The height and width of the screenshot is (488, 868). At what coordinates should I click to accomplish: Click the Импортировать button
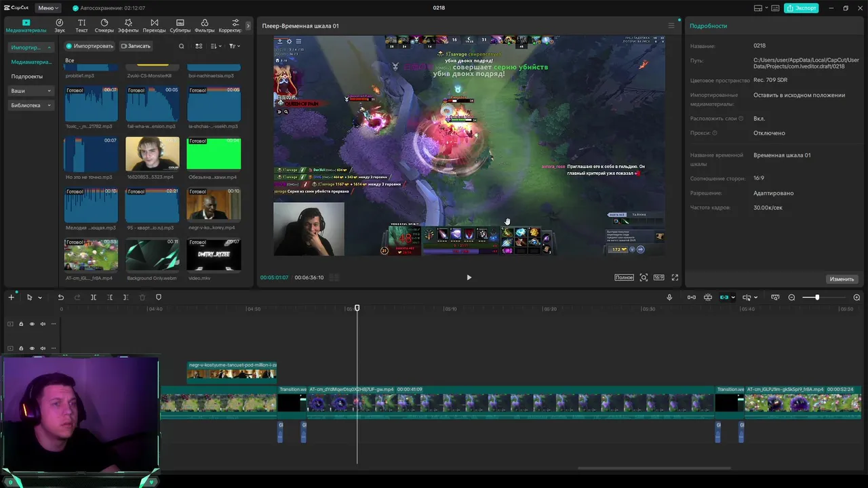90,46
